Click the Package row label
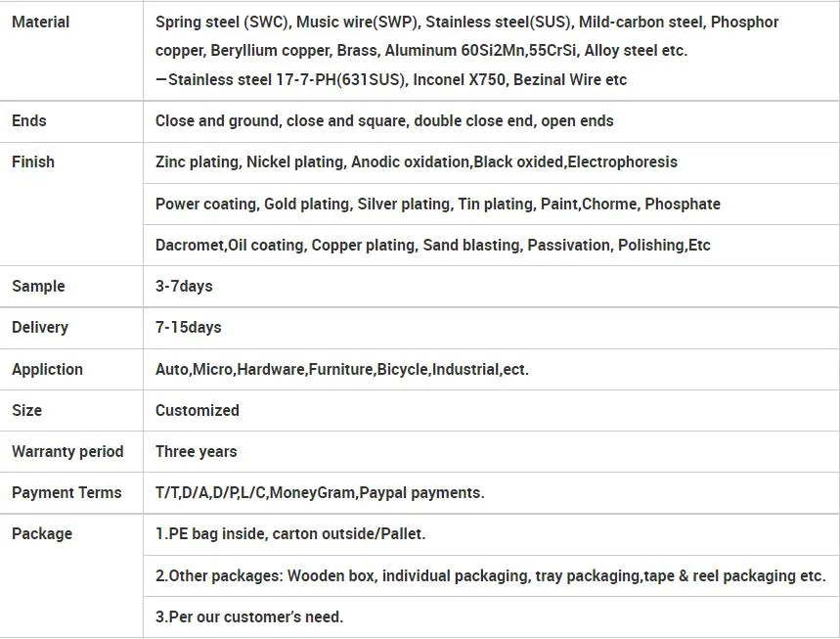Viewport: 840px width, 639px height. coord(42,534)
